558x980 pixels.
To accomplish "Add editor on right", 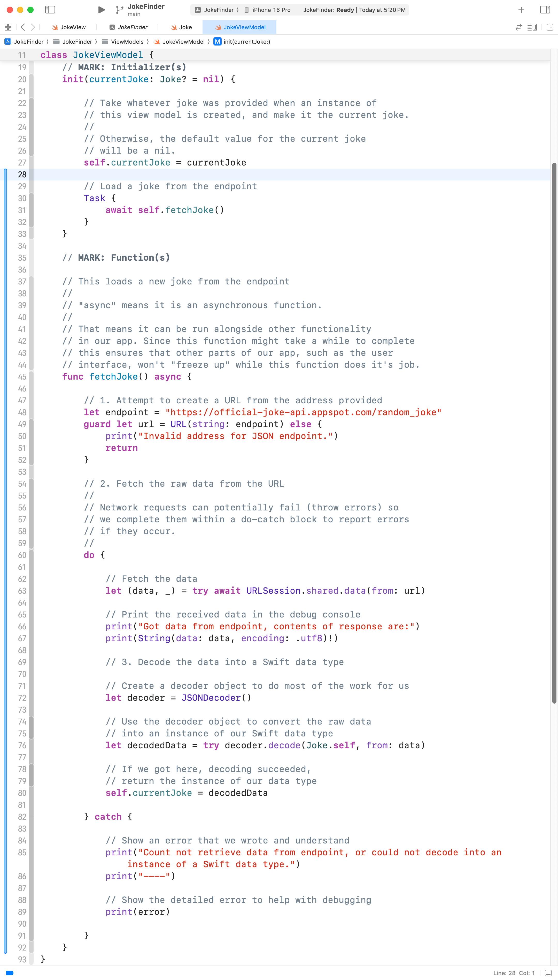I will click(x=549, y=27).
